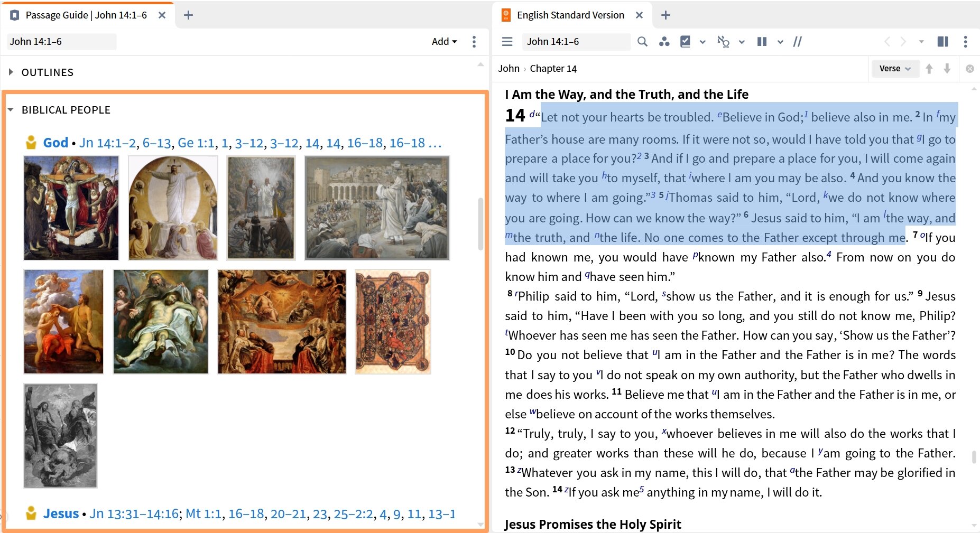Click footnote marker 4 after 'Father also.'
Image resolution: width=980 pixels, height=533 pixels.
coord(829,254)
